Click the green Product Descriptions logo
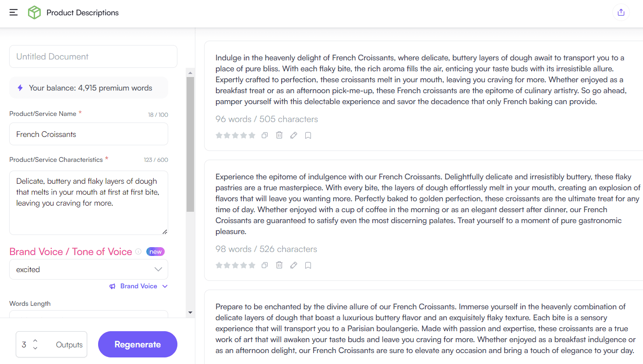Image resolution: width=643 pixels, height=364 pixels. pyautogui.click(x=34, y=12)
